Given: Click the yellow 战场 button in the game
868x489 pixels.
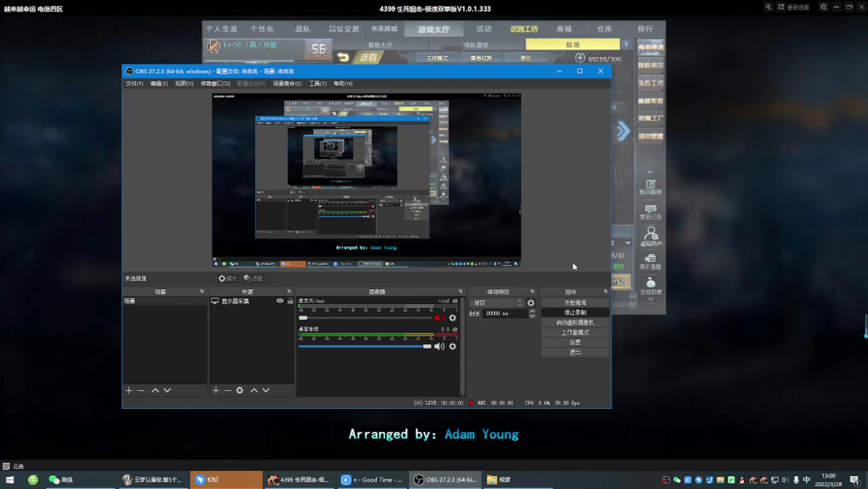Looking at the screenshot, I should coord(573,44).
